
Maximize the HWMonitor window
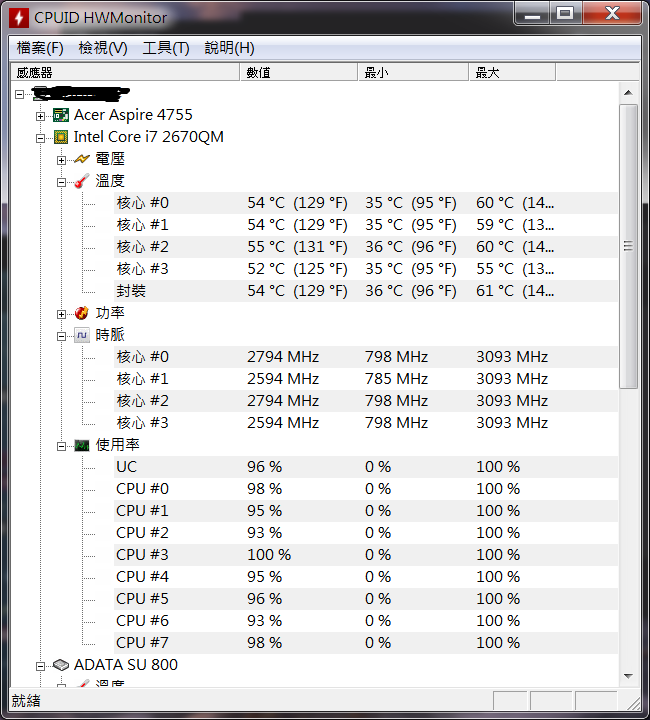pos(565,14)
